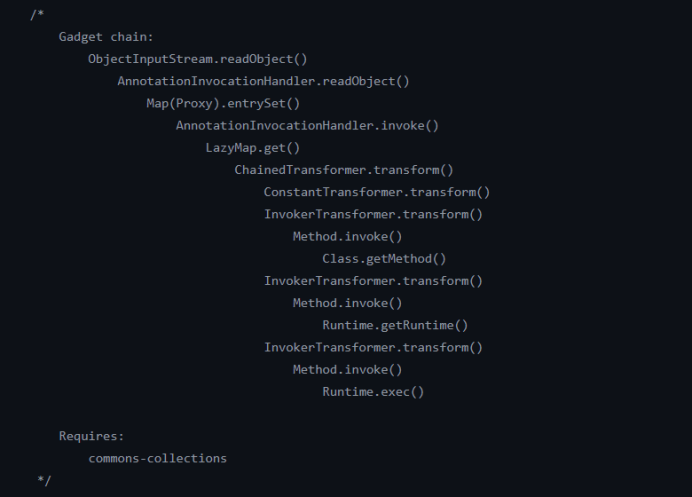Click the LazyMap.get() call
This screenshot has height=497, width=692.
[x=246, y=147]
